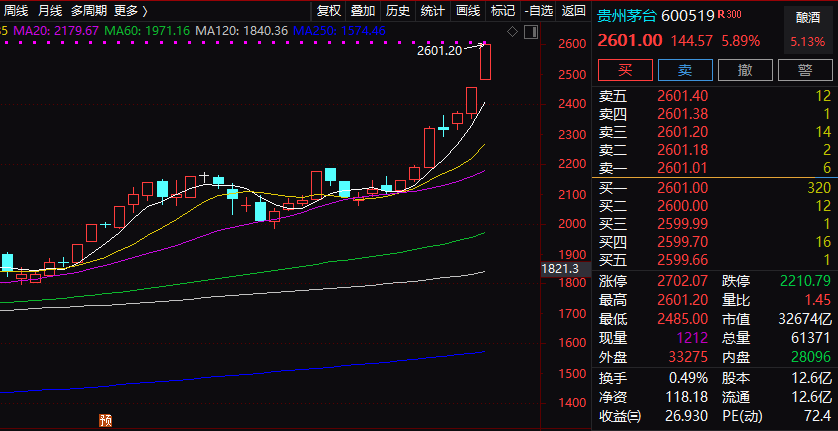Screen dimensions: 838x431
Task: Expand the 更多 periods menu
Action: pos(129,11)
